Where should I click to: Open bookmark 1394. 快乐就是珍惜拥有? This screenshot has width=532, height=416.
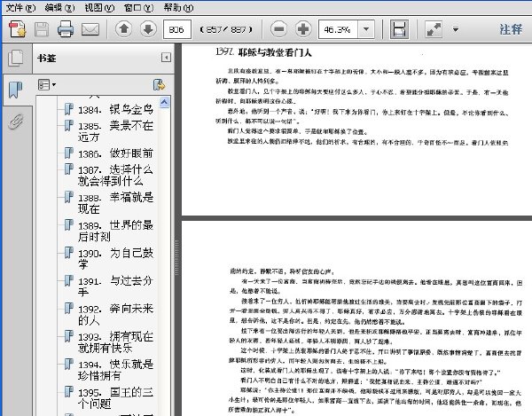115,370
